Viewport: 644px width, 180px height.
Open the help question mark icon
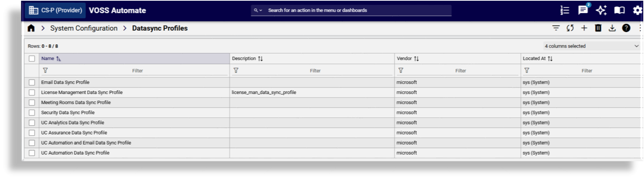pos(626,28)
